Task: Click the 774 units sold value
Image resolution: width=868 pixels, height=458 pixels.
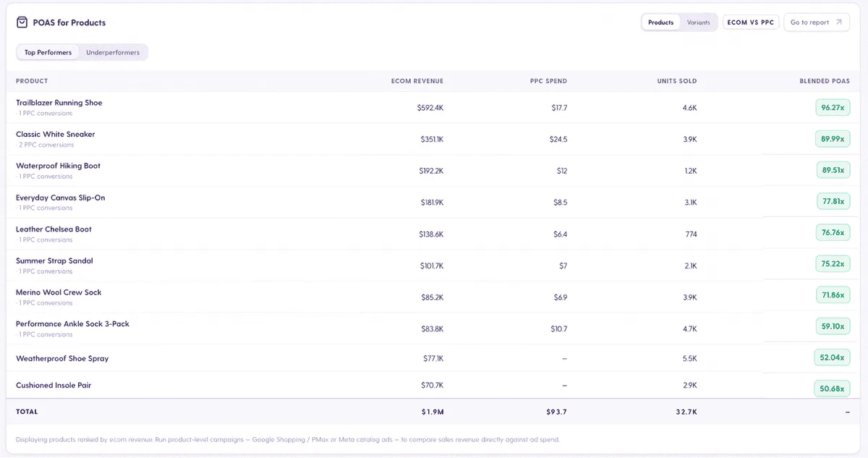Action: [x=692, y=234]
